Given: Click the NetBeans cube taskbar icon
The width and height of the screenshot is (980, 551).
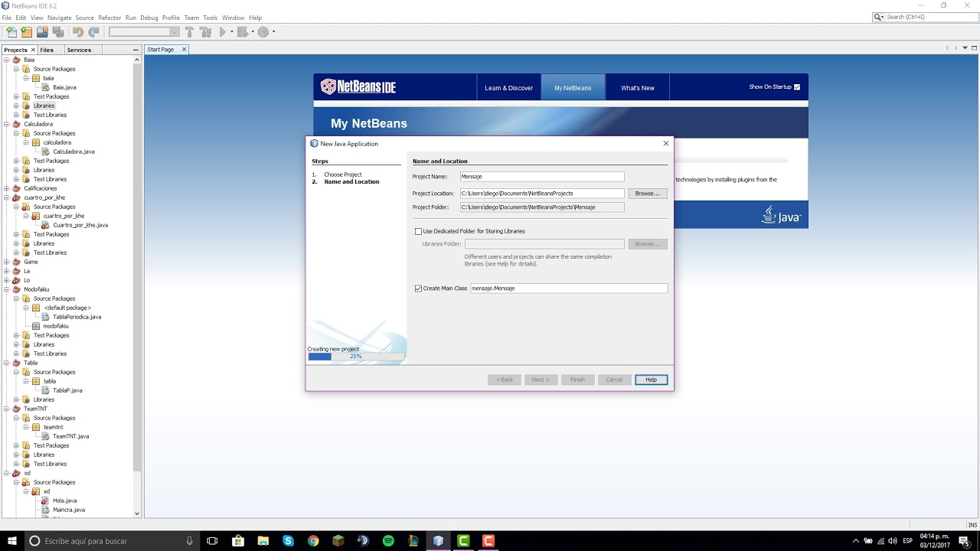Looking at the screenshot, I should [438, 541].
